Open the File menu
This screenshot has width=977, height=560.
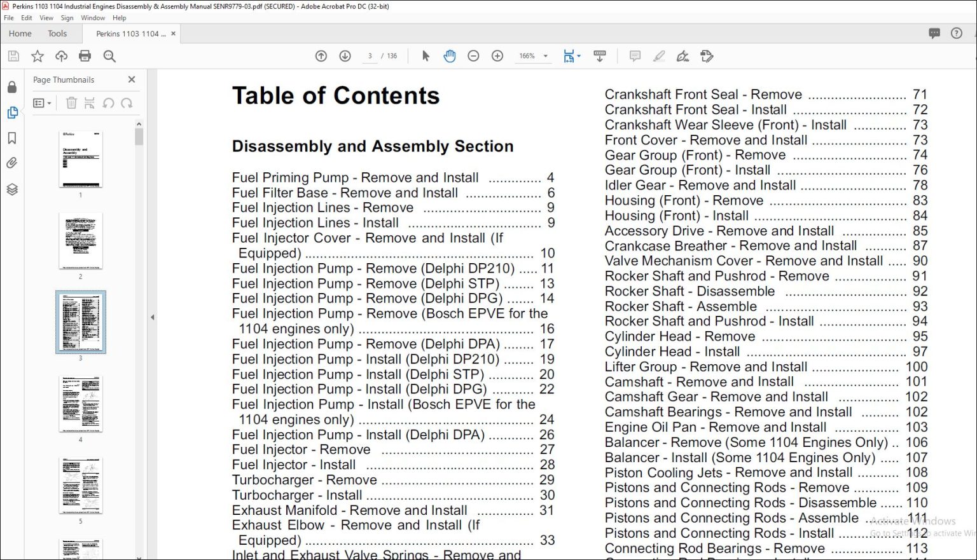click(9, 18)
